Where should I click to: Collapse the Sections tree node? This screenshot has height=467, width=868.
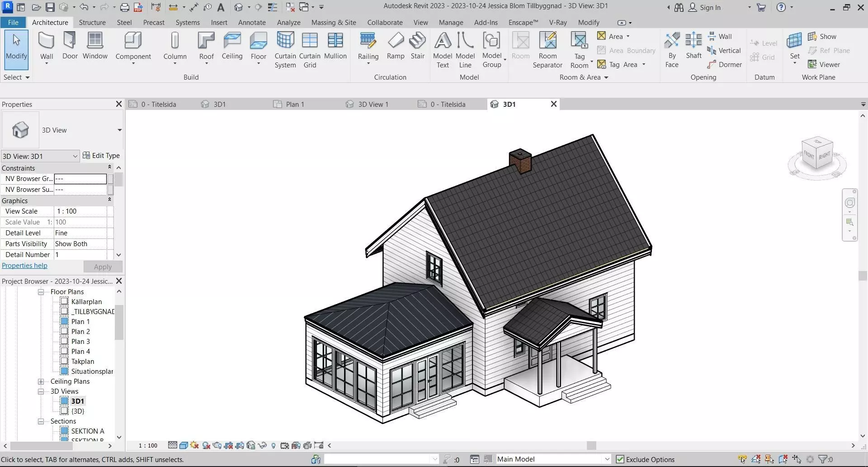(x=41, y=421)
